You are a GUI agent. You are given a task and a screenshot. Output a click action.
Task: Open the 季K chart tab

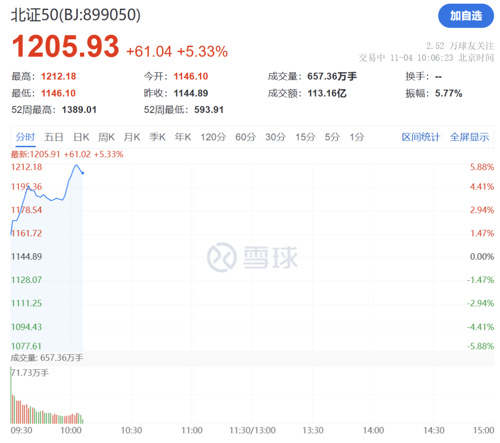click(157, 137)
